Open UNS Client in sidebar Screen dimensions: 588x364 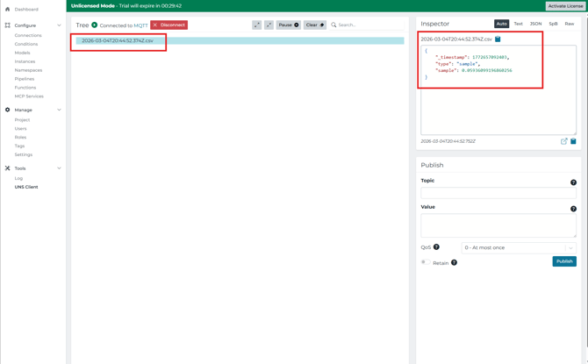(26, 187)
